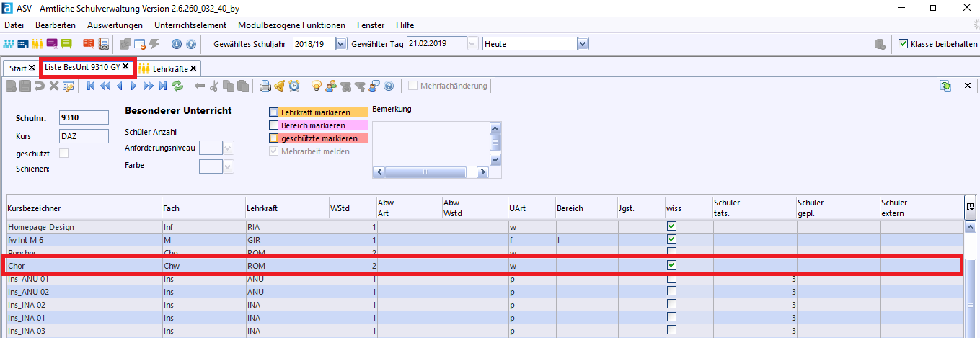Open Anforderungsniveau dropdown
This screenshot has height=338, width=980.
pos(229,148)
